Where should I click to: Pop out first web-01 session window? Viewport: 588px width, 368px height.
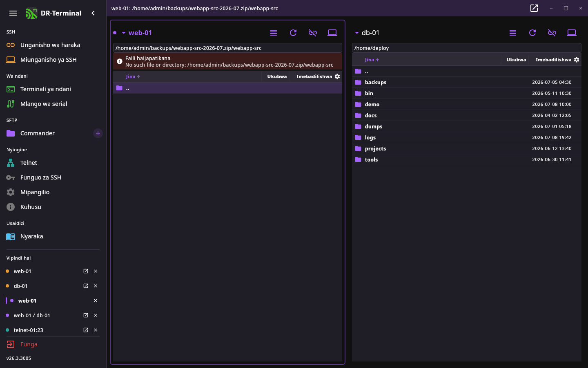(86, 271)
